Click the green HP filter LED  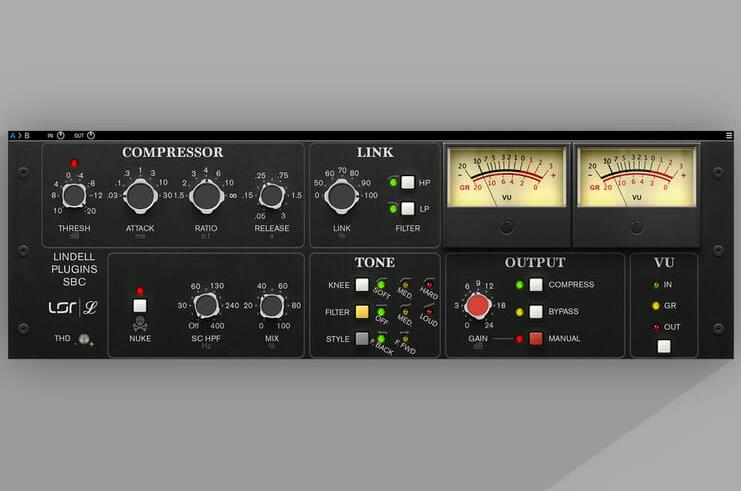click(x=393, y=182)
